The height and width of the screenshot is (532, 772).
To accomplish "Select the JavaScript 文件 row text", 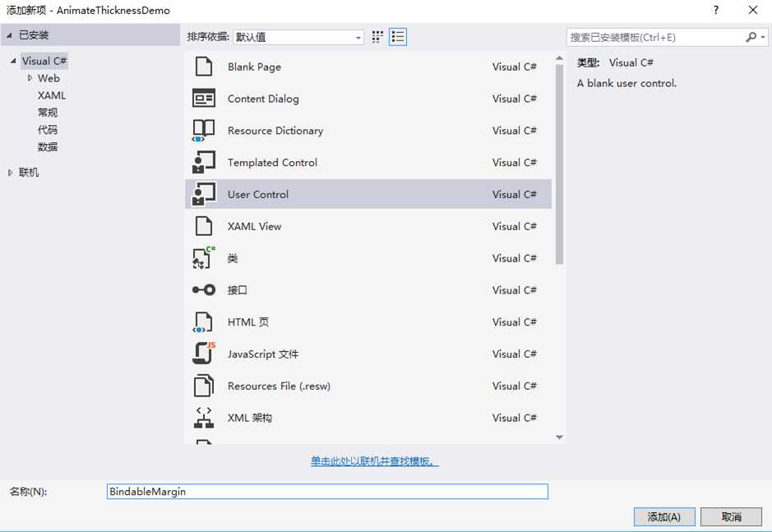I will click(263, 354).
